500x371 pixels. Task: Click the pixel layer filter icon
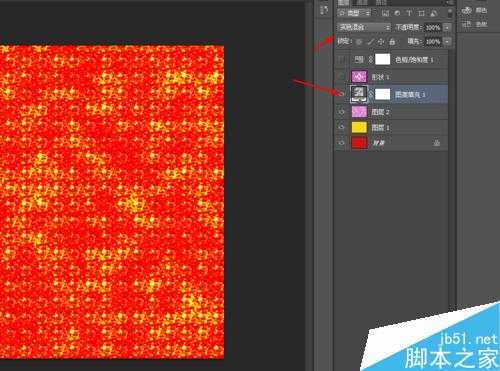click(385, 13)
